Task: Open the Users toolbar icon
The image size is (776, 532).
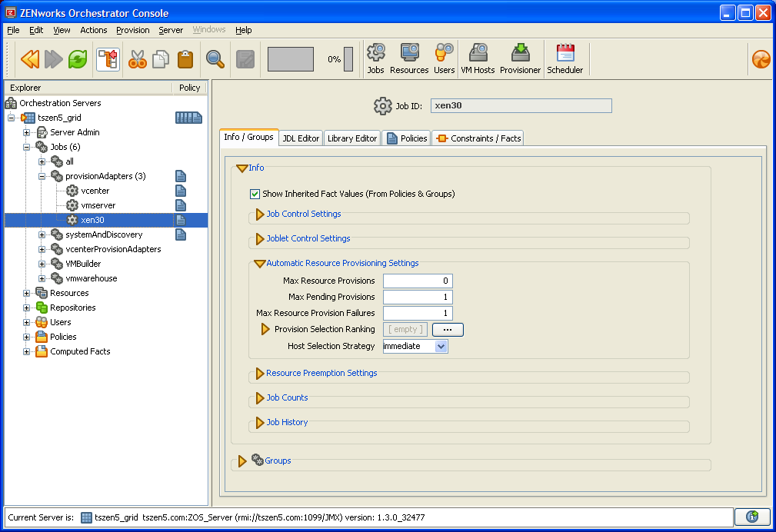Action: coord(444,58)
